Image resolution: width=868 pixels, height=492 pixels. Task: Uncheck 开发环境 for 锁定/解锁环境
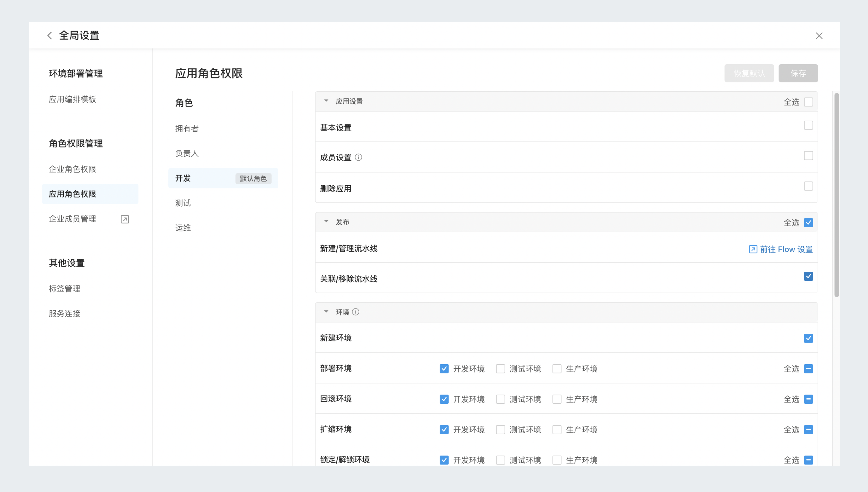444,460
